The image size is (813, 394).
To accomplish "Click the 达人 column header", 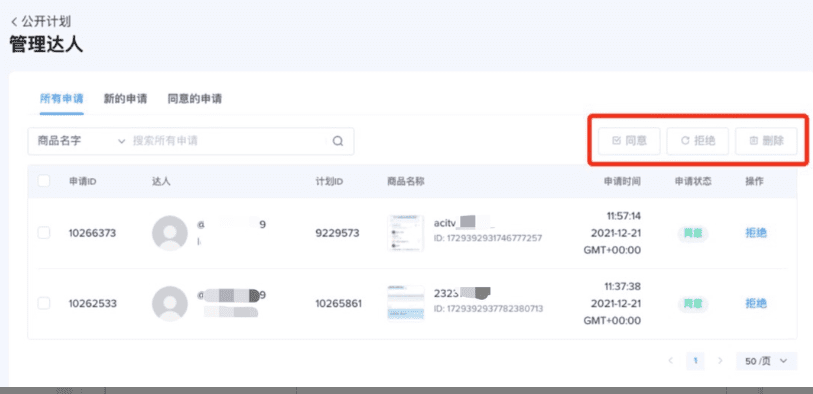I will tap(161, 181).
